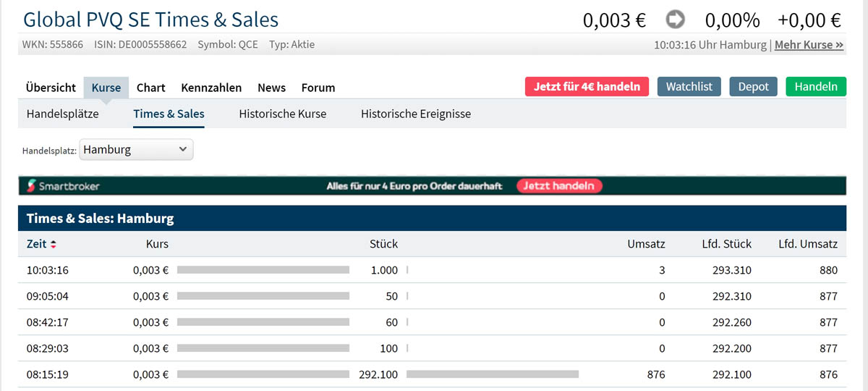Select the Kurse tab

[x=106, y=88]
